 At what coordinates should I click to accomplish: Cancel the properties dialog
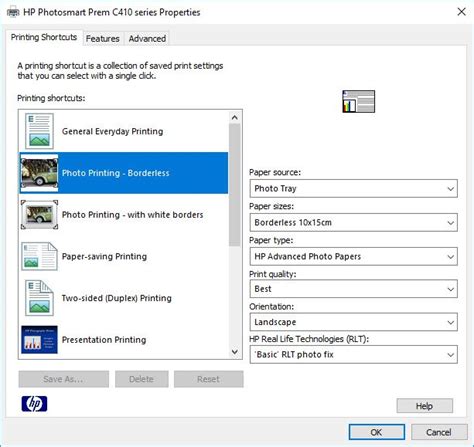(x=439, y=432)
